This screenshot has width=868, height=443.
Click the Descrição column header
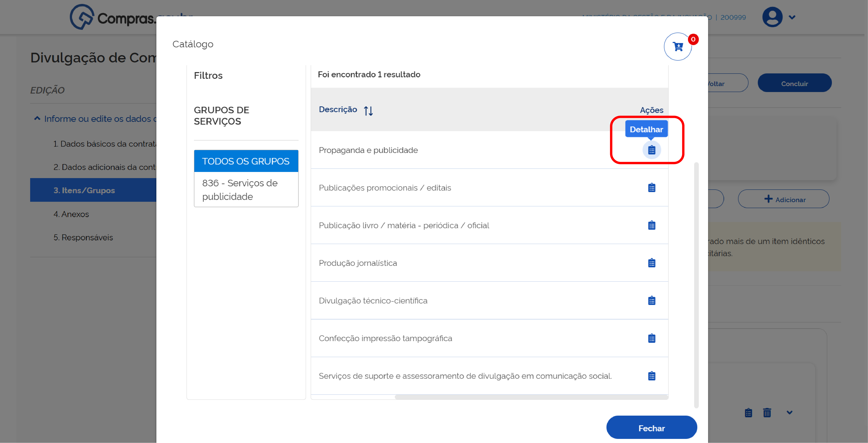tap(338, 110)
